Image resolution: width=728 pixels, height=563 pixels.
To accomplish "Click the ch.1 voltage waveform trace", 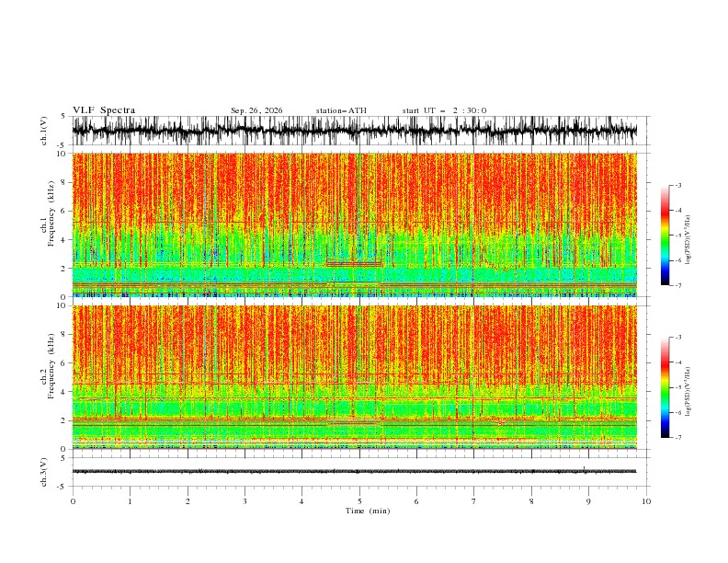I will tap(355, 131).
